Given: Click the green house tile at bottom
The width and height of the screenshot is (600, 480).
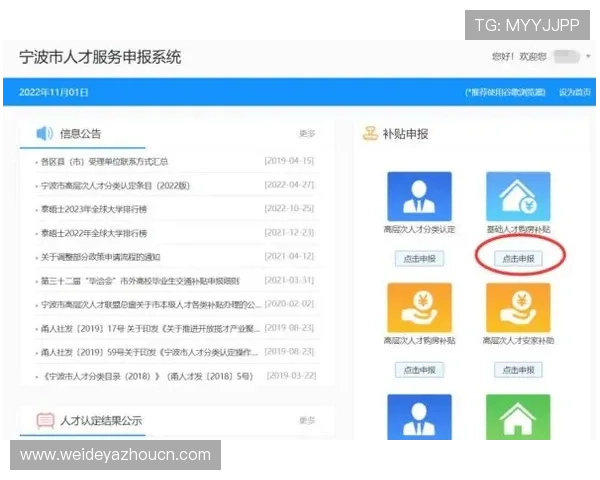Looking at the screenshot, I should (518, 417).
